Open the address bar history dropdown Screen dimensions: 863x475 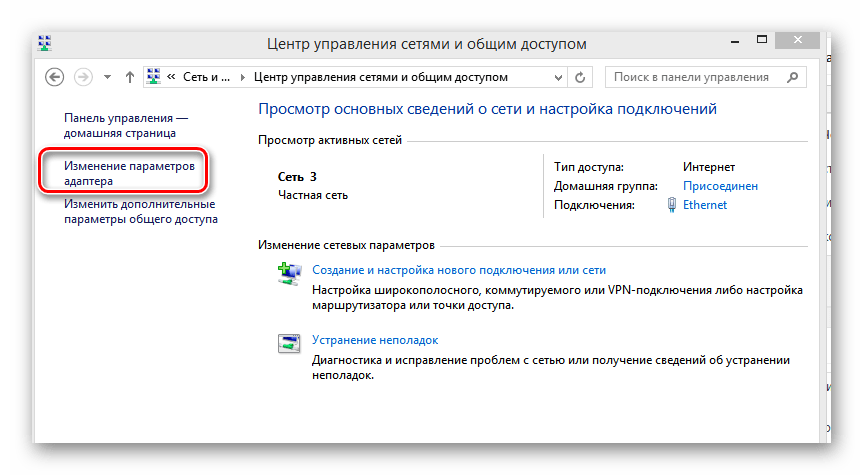point(557,77)
